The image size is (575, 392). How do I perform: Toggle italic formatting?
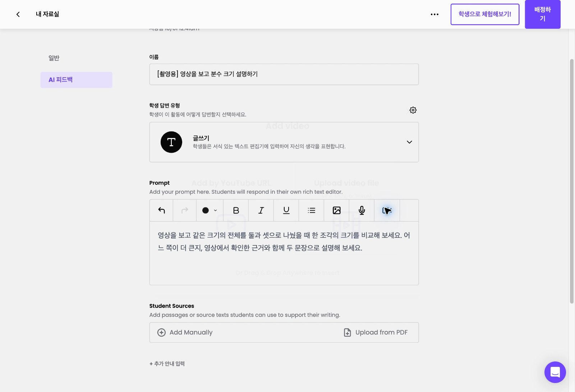point(261,211)
